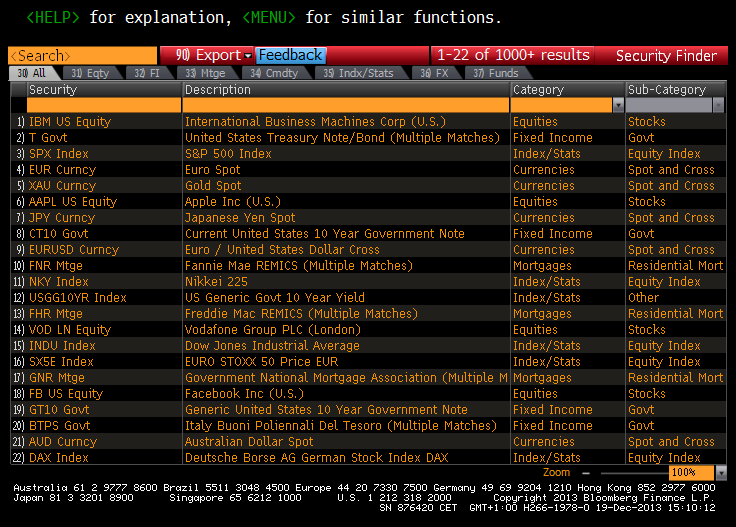
Task: Select NKY Index security
Action: (59, 282)
